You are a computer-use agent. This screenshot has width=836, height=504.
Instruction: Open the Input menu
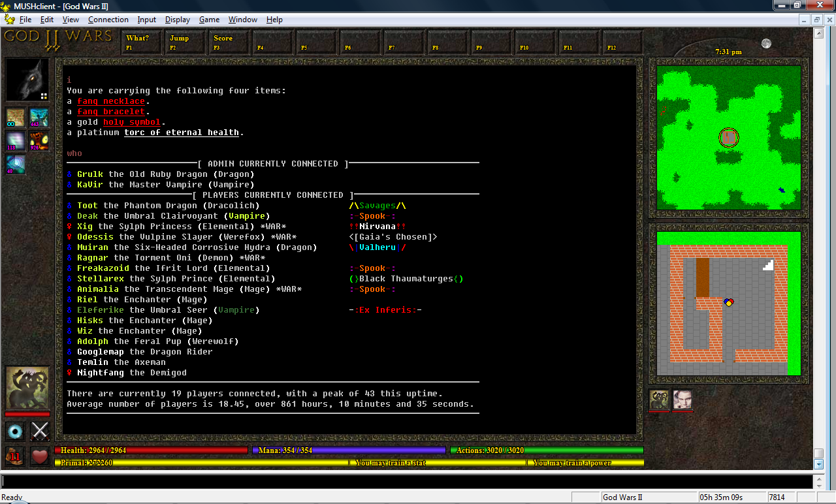coord(147,20)
